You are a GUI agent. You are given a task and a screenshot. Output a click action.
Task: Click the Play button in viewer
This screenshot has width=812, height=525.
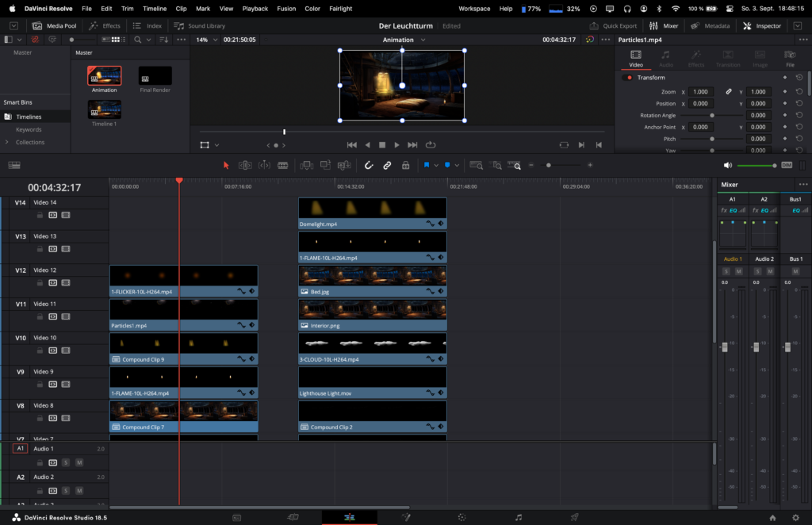[x=396, y=145]
